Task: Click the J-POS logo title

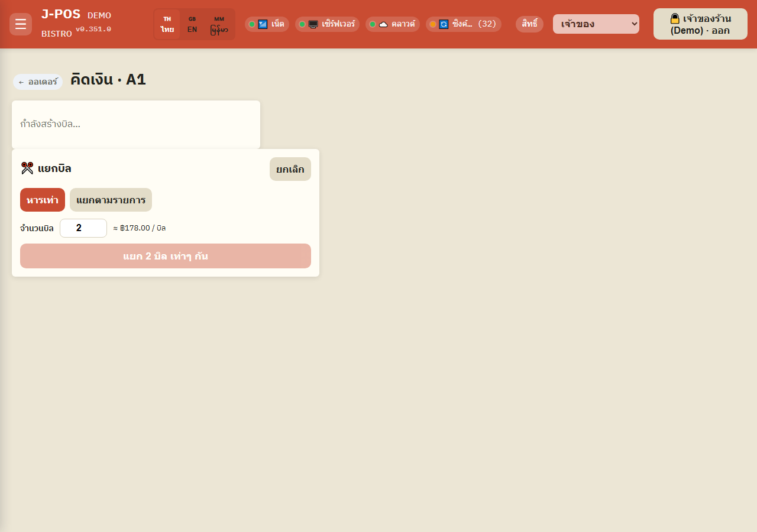Action: [x=61, y=14]
